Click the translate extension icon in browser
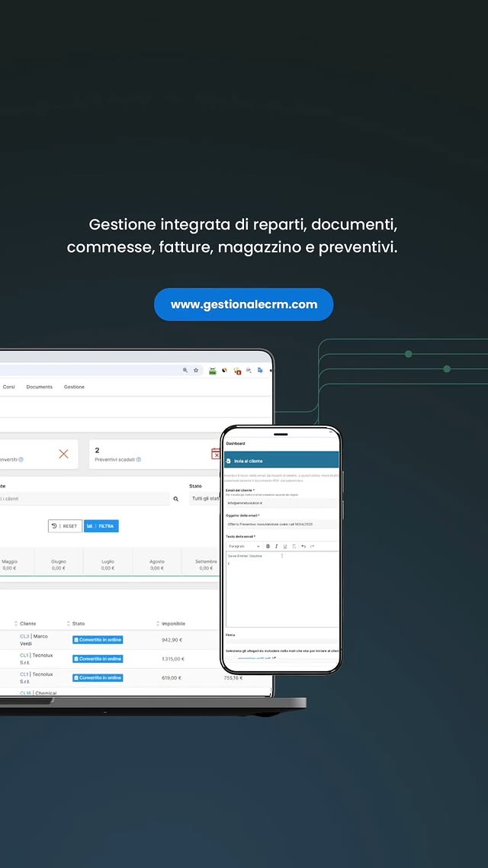The height and width of the screenshot is (868, 488). pyautogui.click(x=260, y=370)
